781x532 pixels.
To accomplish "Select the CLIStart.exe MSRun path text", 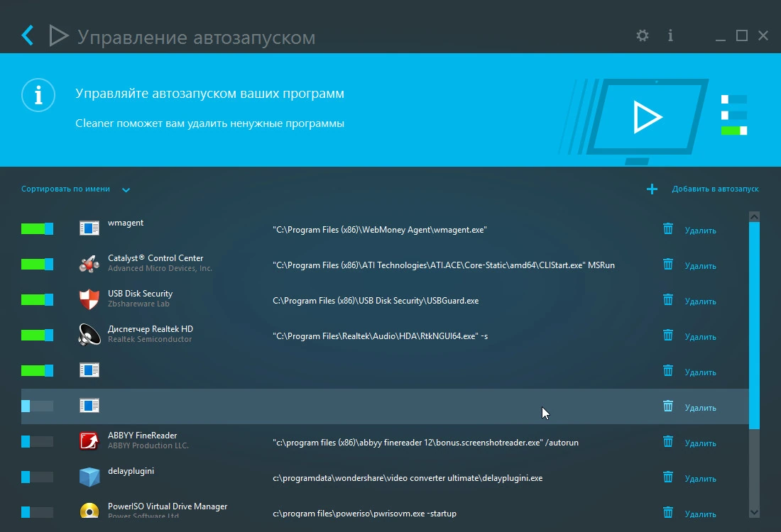I will 443,265.
